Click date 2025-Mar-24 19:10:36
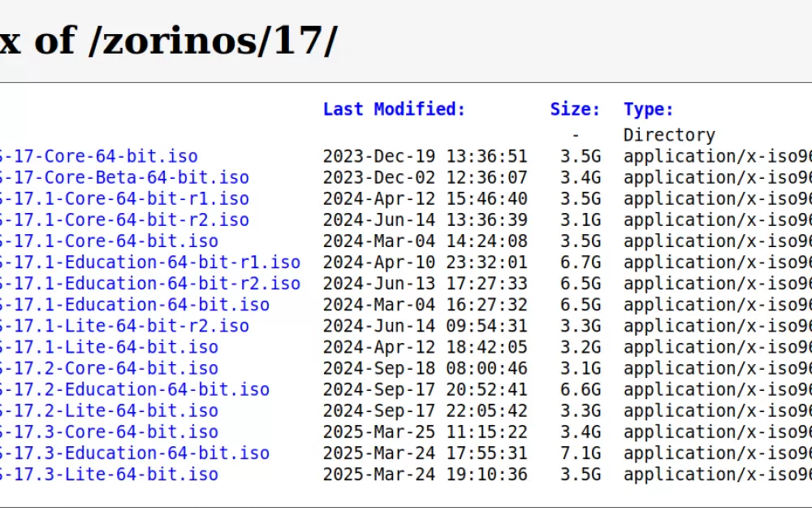Image resolution: width=812 pixels, height=508 pixels. click(425, 475)
